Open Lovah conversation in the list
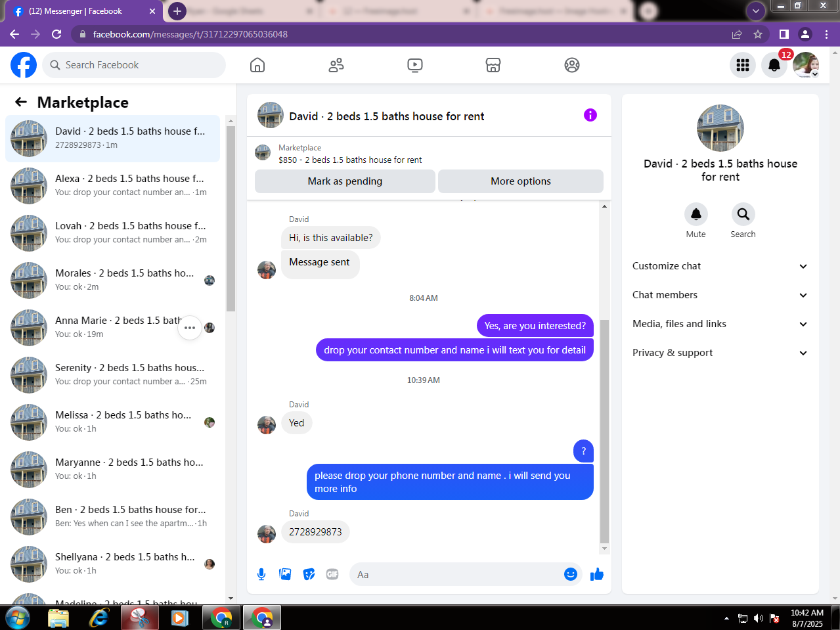840x630 pixels. 112,233
